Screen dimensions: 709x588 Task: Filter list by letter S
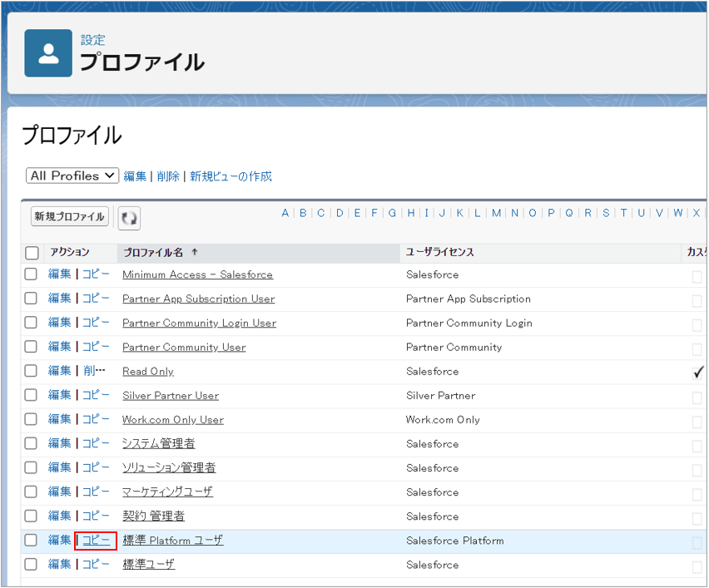coord(606,213)
